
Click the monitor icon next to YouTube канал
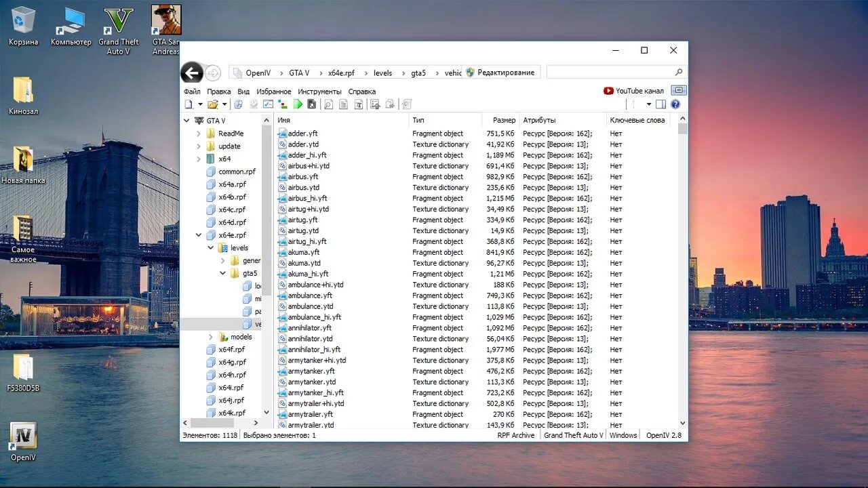[679, 90]
